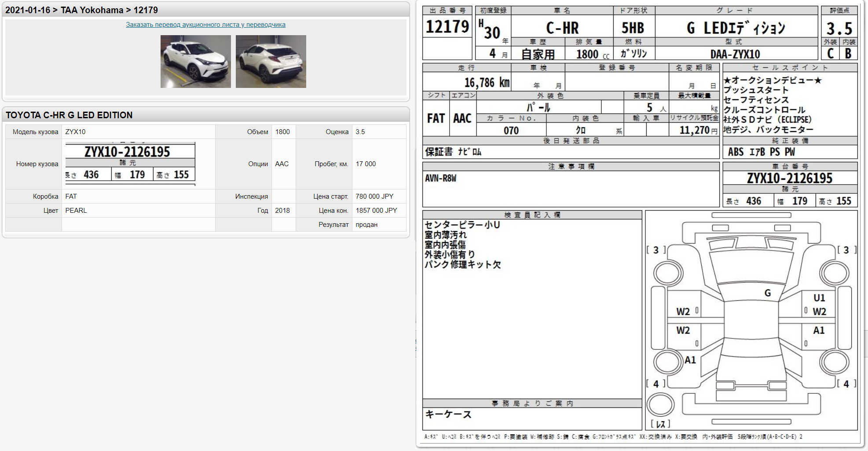The height and width of the screenshot is (451, 868).
Task: Click the 16,786 km mileage on sheet
Action: tap(487, 83)
